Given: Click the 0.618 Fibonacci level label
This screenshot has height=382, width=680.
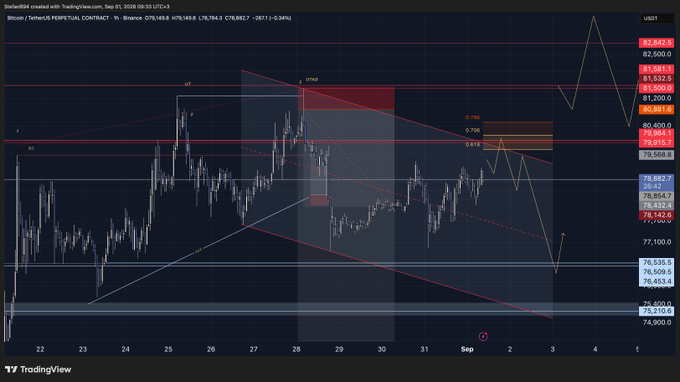Looking at the screenshot, I should pyautogui.click(x=472, y=145).
